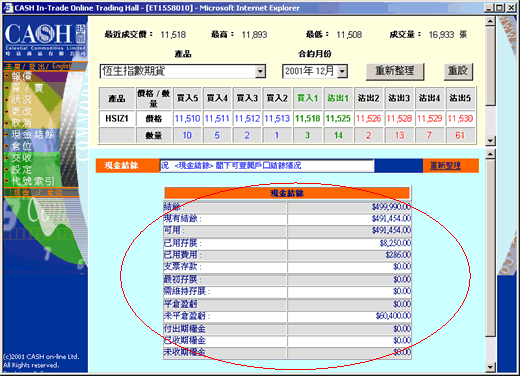Open the 設定 settings menu item

pyautogui.click(x=22, y=169)
